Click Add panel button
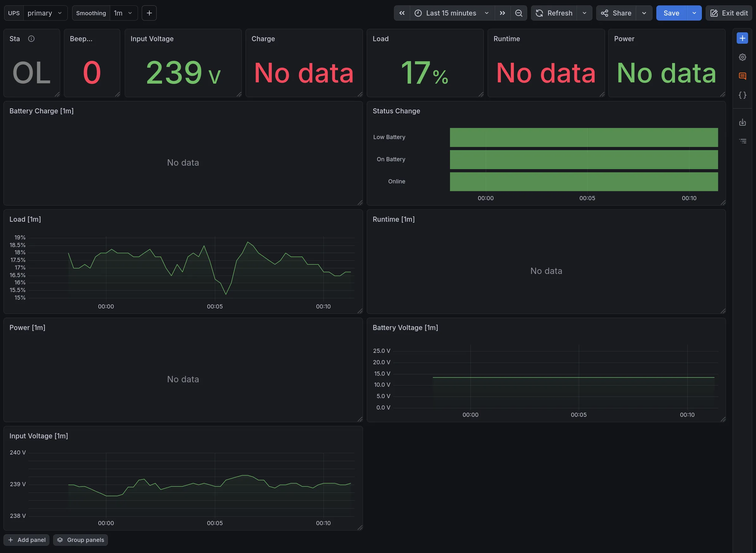 tap(26, 540)
